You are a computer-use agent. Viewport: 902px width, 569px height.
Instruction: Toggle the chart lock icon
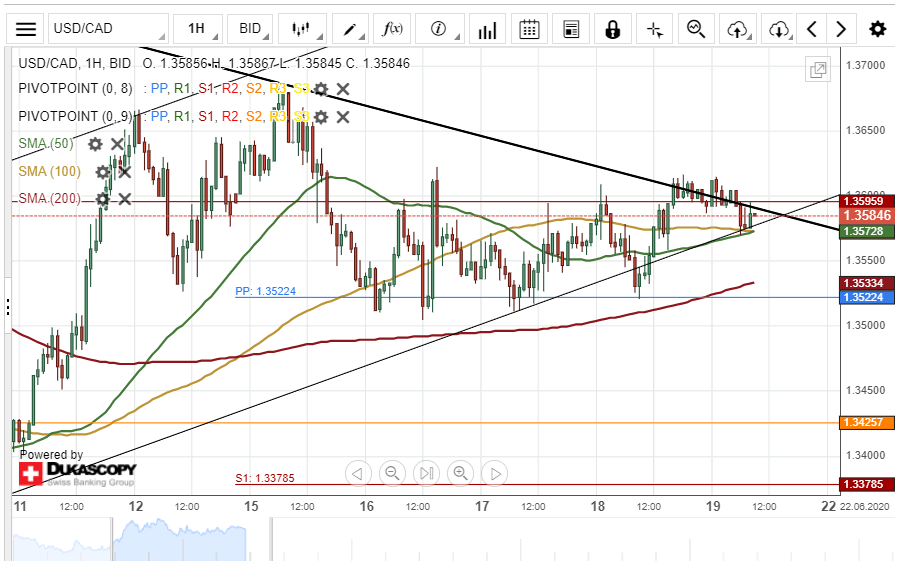pos(612,29)
